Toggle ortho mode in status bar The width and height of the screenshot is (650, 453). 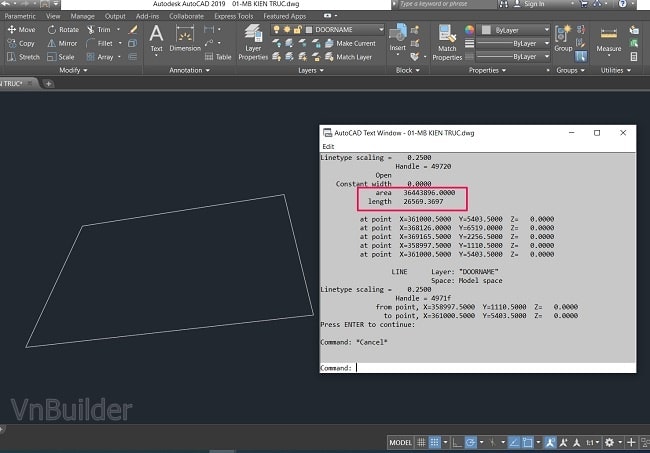pos(457,442)
